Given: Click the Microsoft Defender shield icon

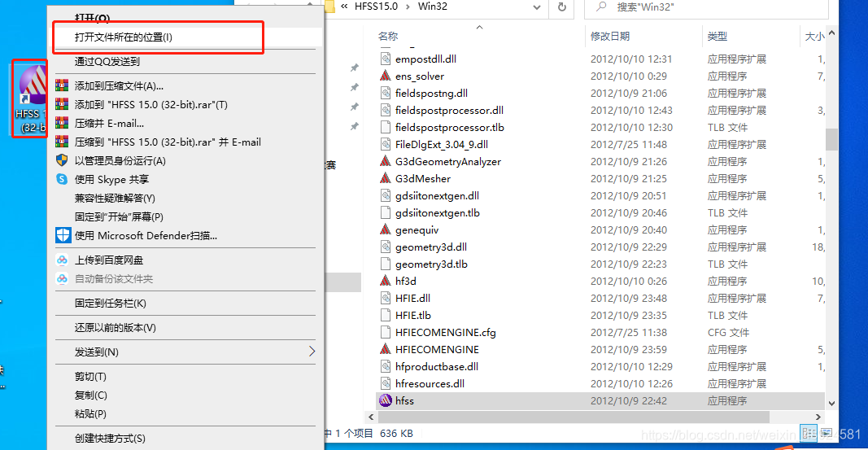Looking at the screenshot, I should [x=63, y=235].
